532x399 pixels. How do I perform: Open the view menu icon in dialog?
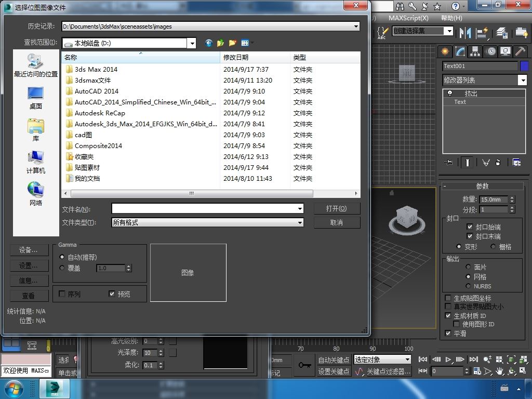point(246,43)
